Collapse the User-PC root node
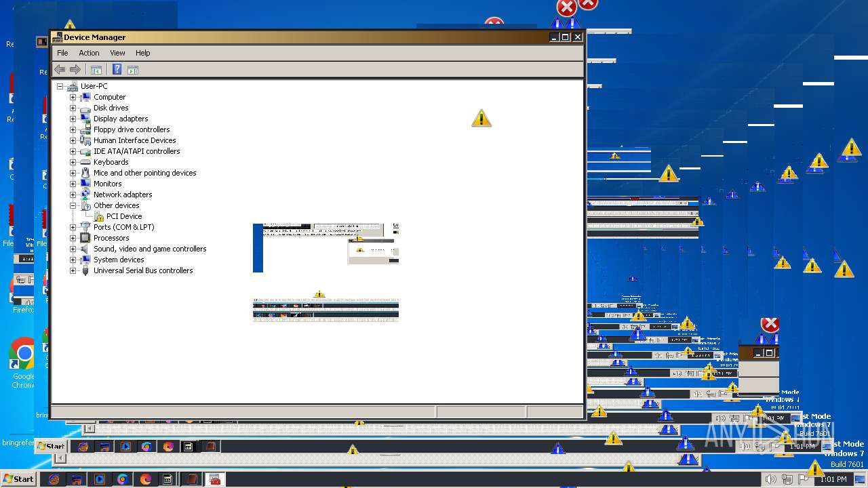Viewport: 868px width, 488px height. [60, 86]
